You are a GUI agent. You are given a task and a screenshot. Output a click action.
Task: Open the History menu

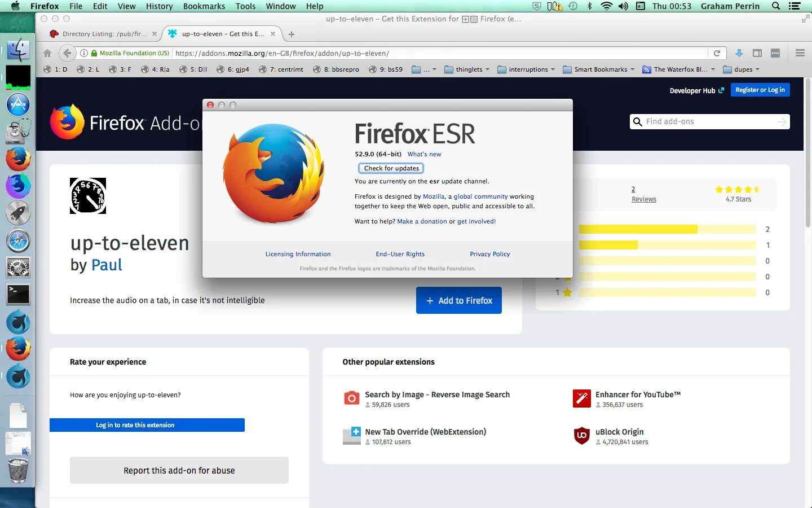point(160,6)
